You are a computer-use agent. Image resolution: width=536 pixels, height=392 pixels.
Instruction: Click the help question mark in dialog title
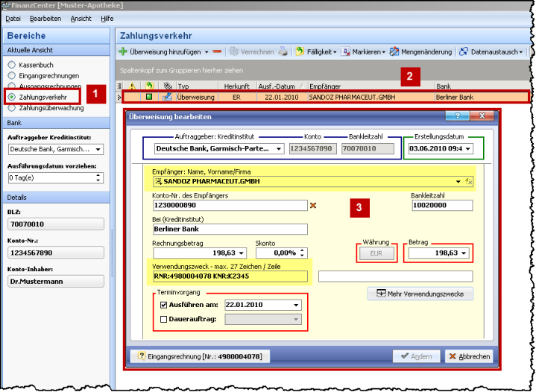[456, 117]
